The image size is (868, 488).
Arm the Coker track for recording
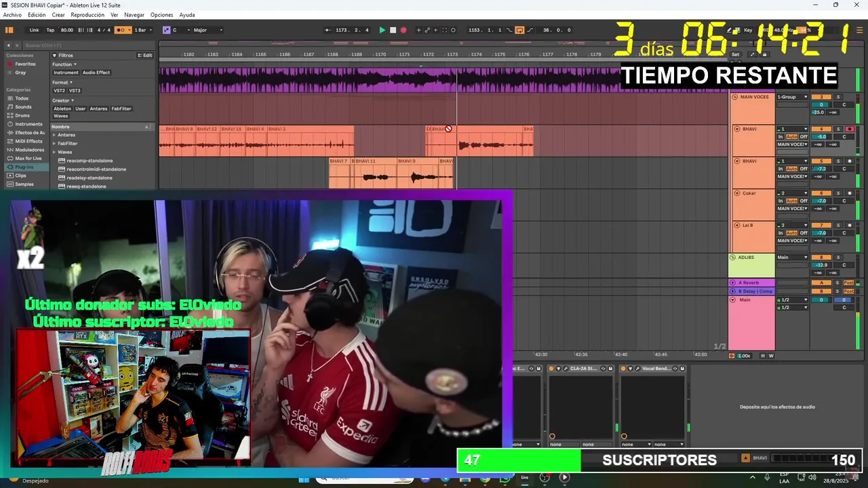point(849,193)
